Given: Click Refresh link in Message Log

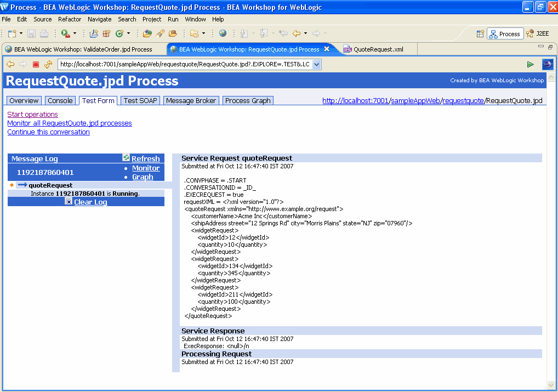Looking at the screenshot, I should tap(146, 159).
